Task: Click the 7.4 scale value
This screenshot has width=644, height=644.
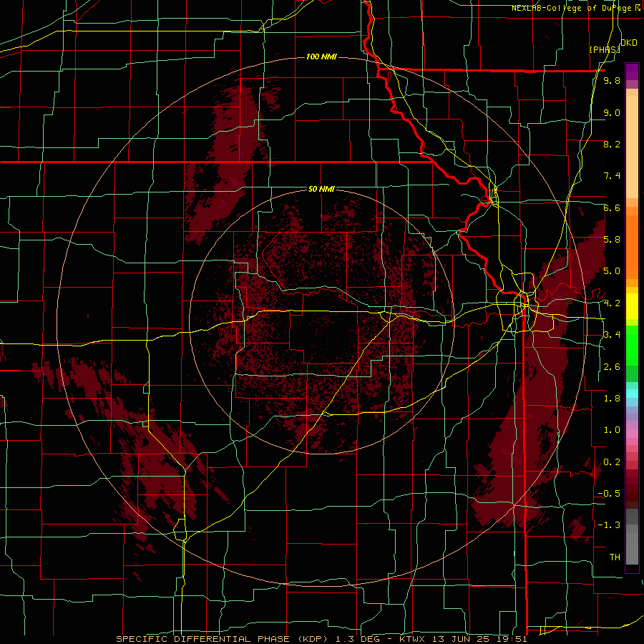Action: [x=612, y=176]
